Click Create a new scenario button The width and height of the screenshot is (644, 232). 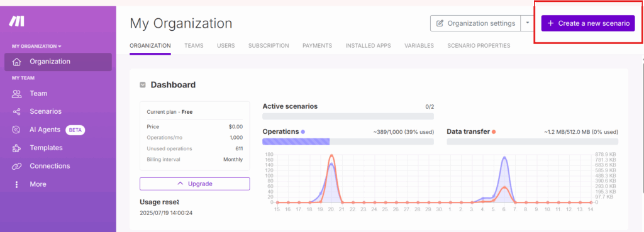coord(588,23)
